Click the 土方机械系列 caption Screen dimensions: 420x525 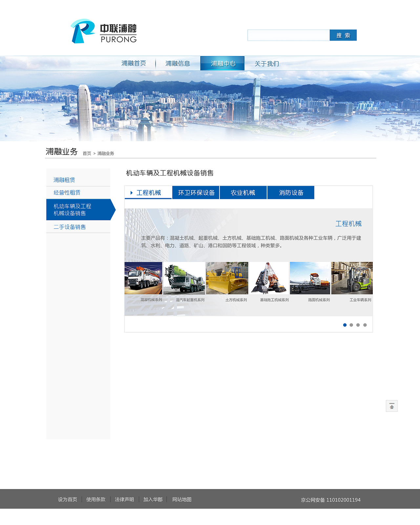pos(236,300)
